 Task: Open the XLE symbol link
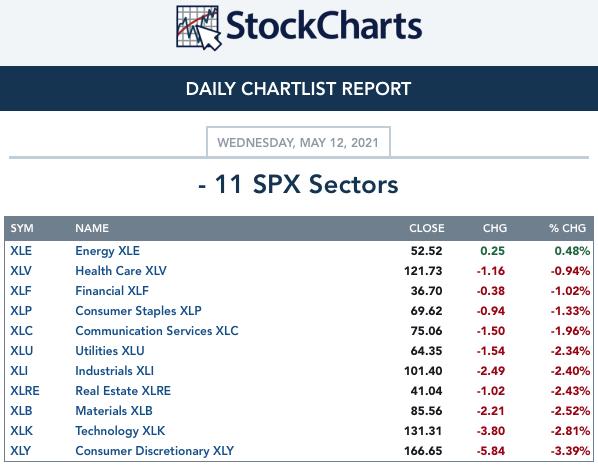pyautogui.click(x=21, y=251)
